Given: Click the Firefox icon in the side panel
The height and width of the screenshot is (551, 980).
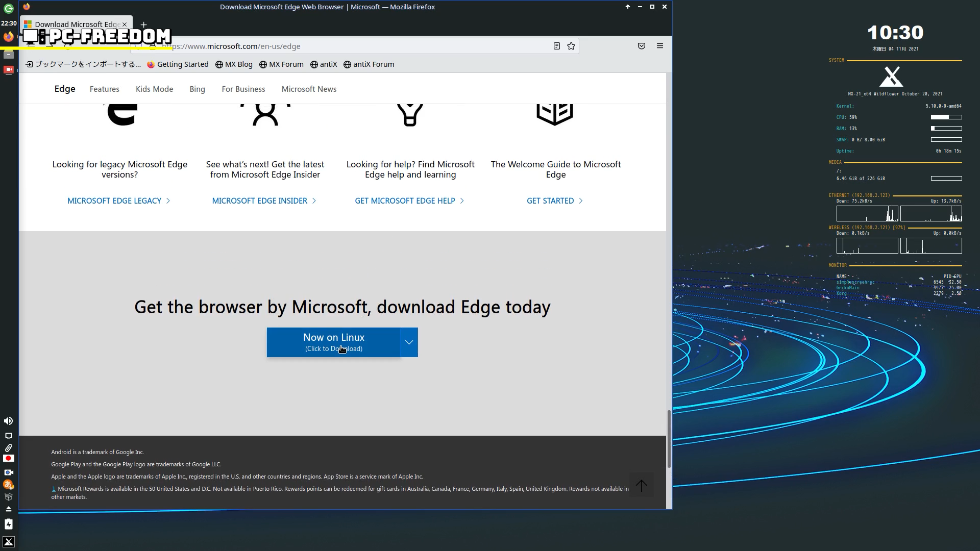Looking at the screenshot, I should (8, 37).
